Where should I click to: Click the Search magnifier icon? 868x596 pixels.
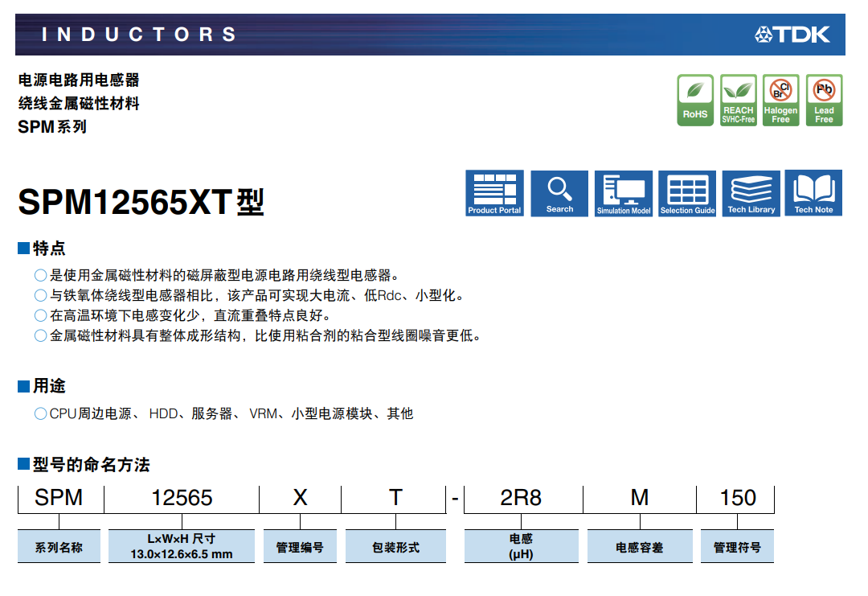[x=559, y=193]
